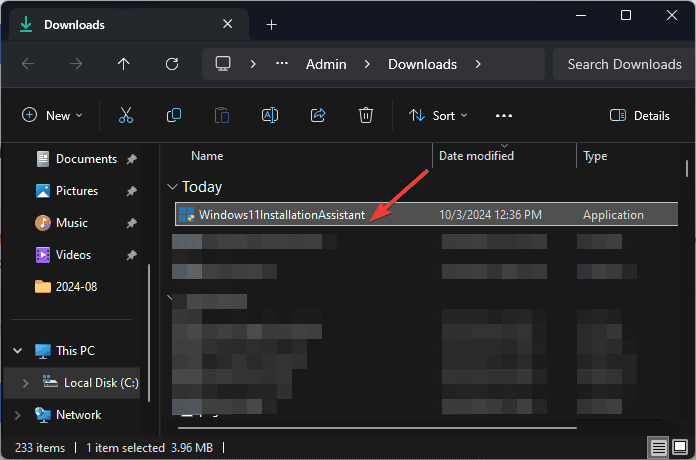The width and height of the screenshot is (696, 460).
Task: Sort by the Name column header
Action: pos(207,156)
